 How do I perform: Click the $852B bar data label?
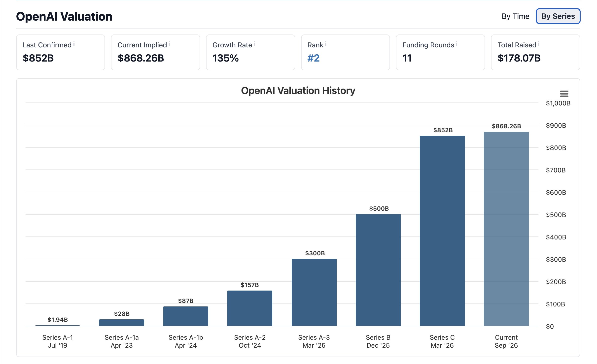(443, 130)
